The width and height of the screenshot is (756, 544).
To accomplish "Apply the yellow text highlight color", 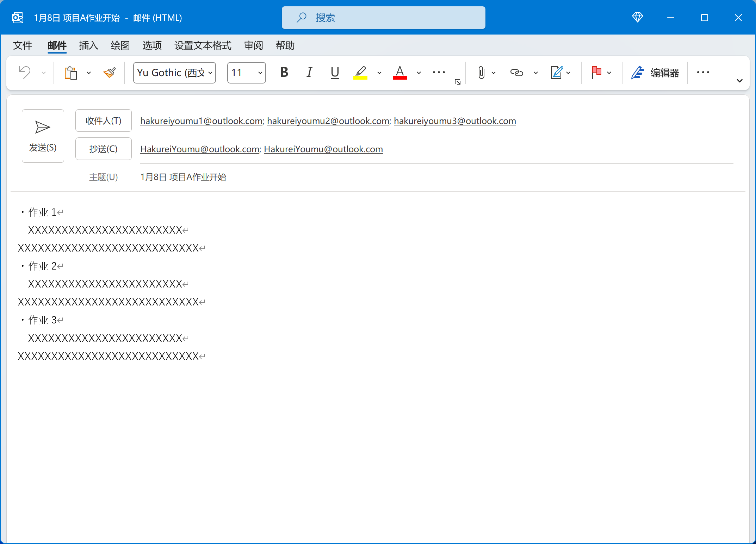I will click(x=360, y=73).
